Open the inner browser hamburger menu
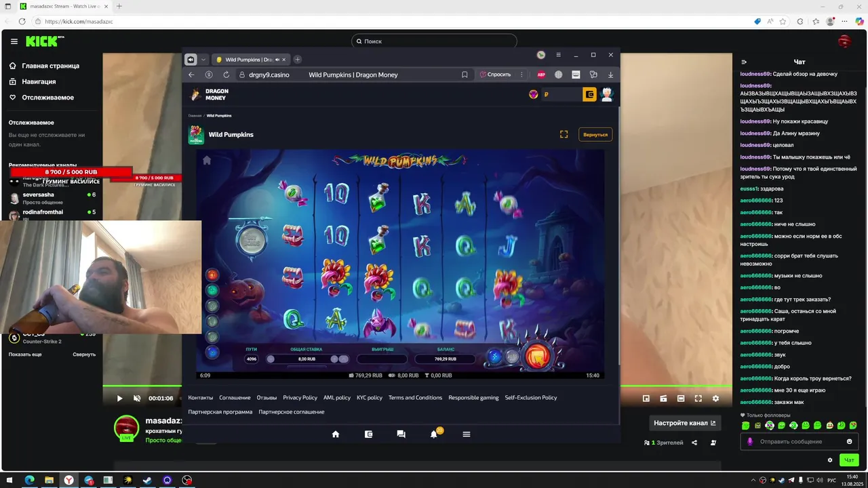868x488 pixels. [x=558, y=55]
